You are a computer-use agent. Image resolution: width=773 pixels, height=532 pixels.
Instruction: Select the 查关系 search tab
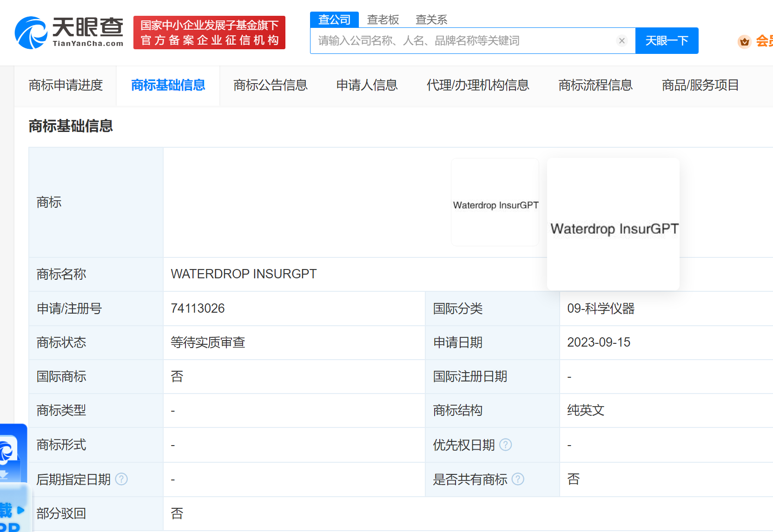pyautogui.click(x=431, y=20)
